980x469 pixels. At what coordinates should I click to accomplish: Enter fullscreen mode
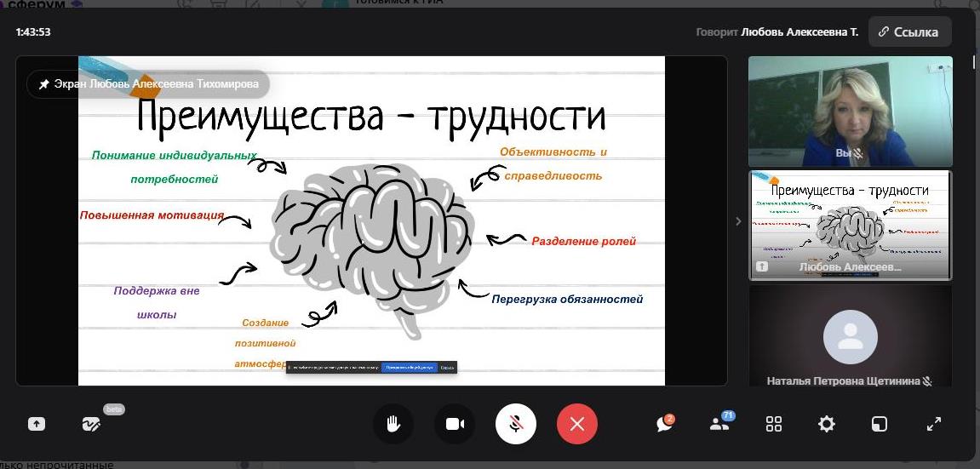(x=934, y=424)
